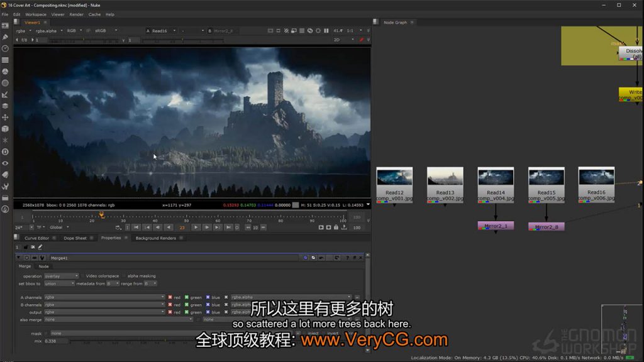Open the Merge nodes toolbar icon
This screenshot has width=644, height=362.
click(5, 106)
